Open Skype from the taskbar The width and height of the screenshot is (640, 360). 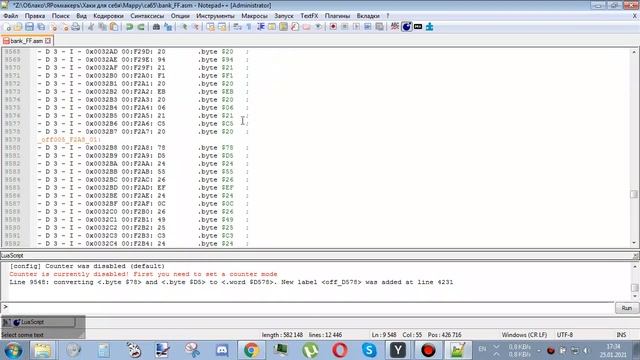coord(369,350)
